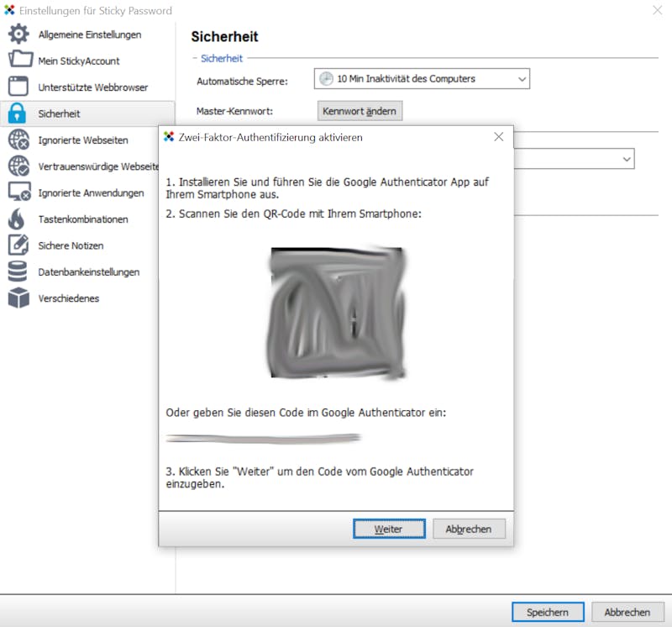Select the Sicherheit sidebar entry

tap(87, 113)
